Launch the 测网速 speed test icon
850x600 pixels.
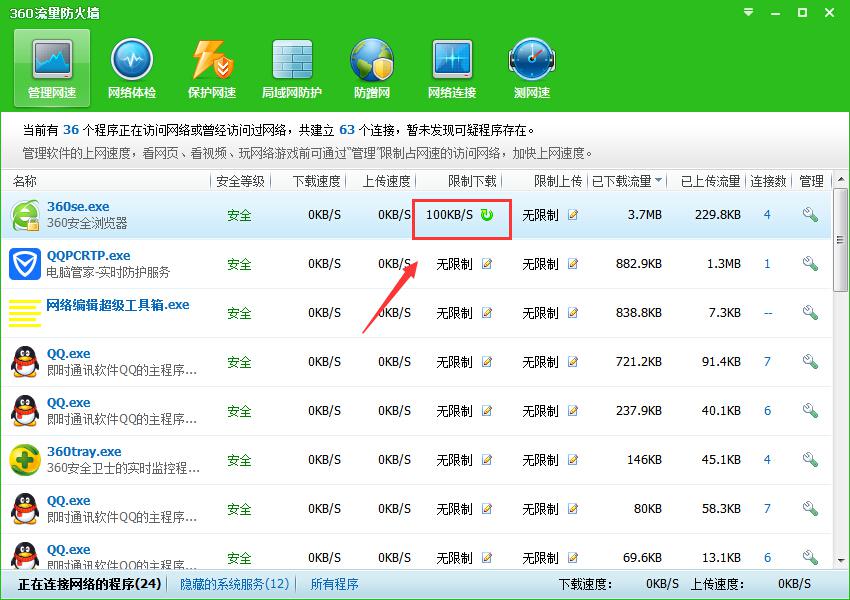(x=532, y=68)
